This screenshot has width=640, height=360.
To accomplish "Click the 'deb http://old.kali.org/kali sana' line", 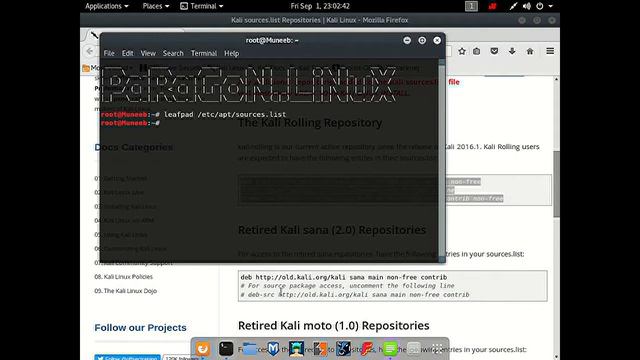I will (x=344, y=277).
